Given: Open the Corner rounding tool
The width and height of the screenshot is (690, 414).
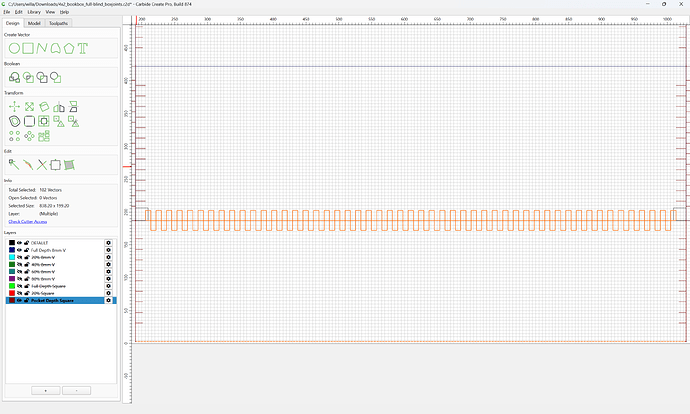Looking at the screenshot, I should tap(29, 121).
